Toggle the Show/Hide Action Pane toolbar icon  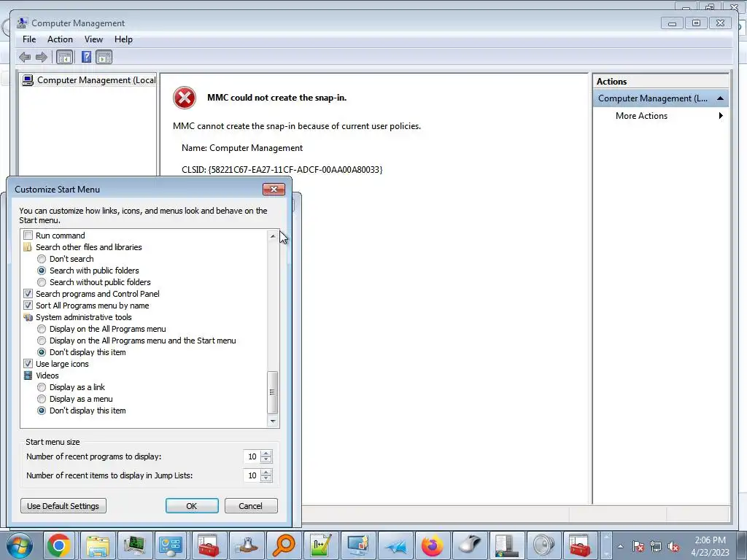(104, 58)
